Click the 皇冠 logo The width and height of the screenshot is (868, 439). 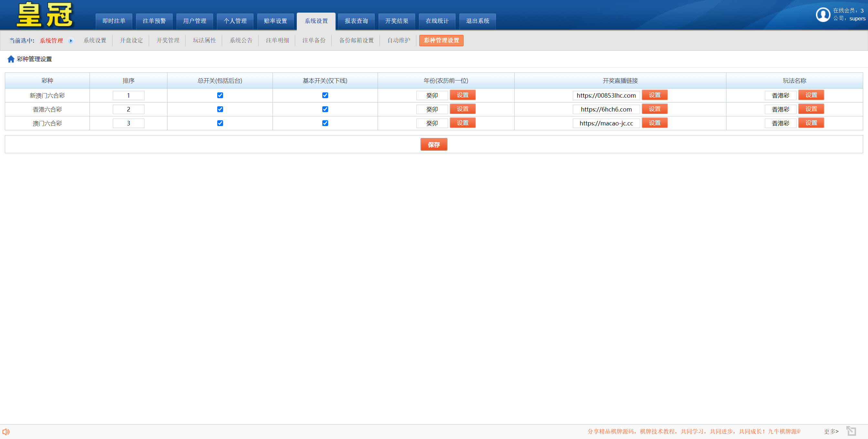(x=45, y=15)
